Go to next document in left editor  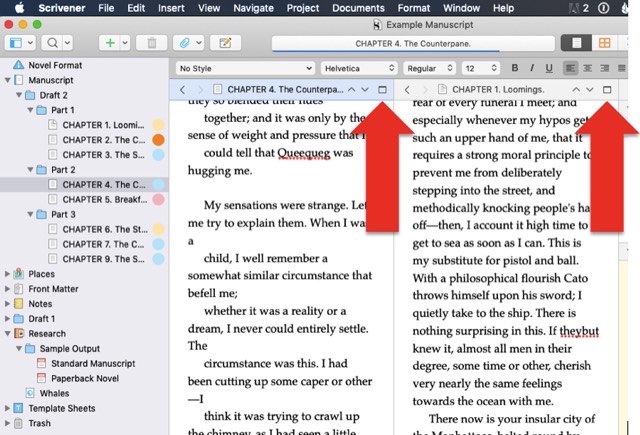(x=365, y=89)
